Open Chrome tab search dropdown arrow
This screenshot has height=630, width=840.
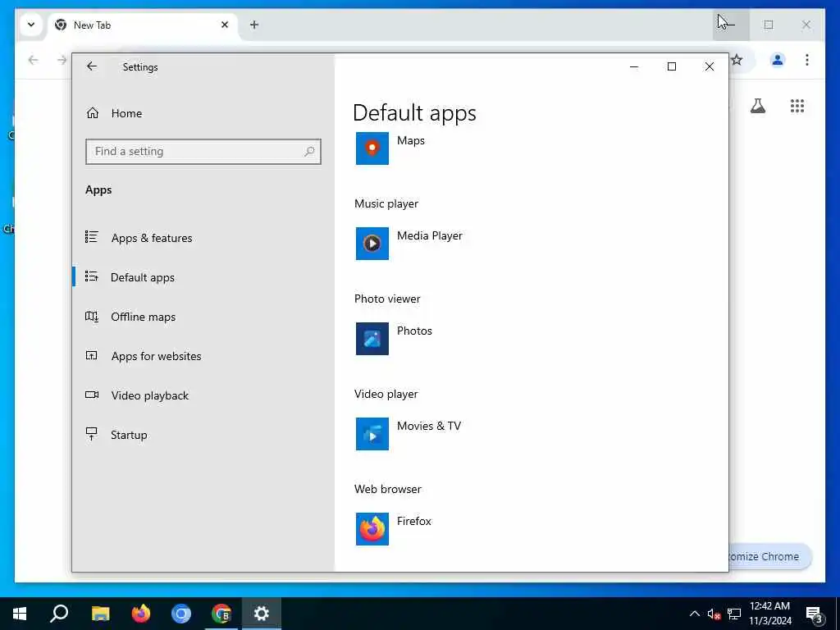(31, 25)
